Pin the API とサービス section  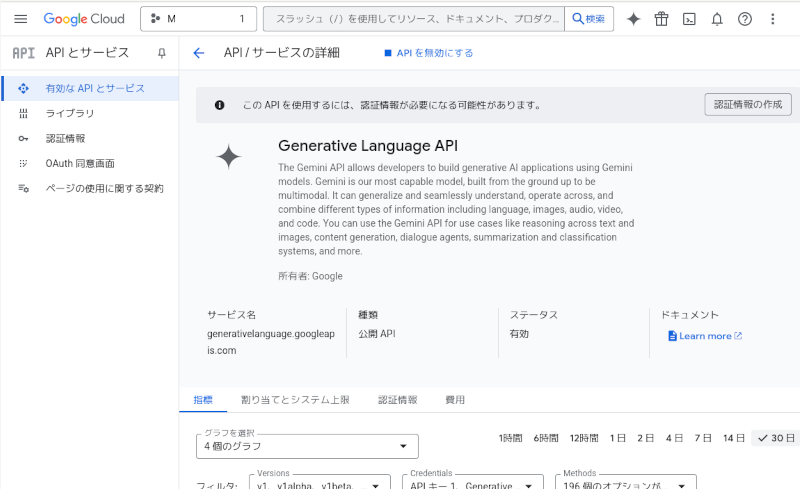point(162,53)
